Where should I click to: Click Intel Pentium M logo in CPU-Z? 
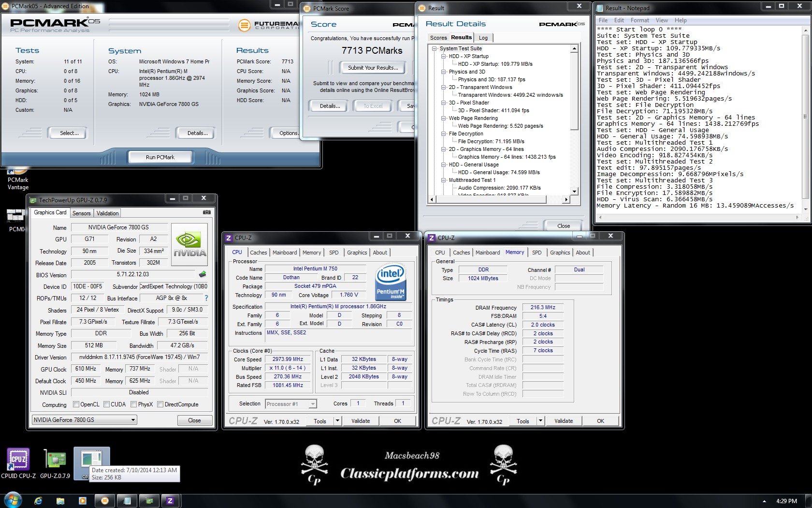click(x=391, y=282)
